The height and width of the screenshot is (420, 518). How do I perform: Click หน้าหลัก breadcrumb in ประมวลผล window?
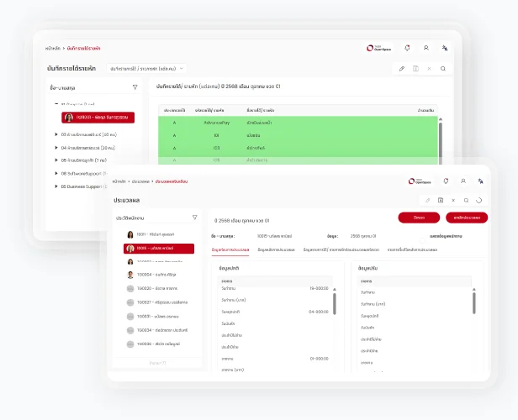pyautogui.click(x=119, y=181)
